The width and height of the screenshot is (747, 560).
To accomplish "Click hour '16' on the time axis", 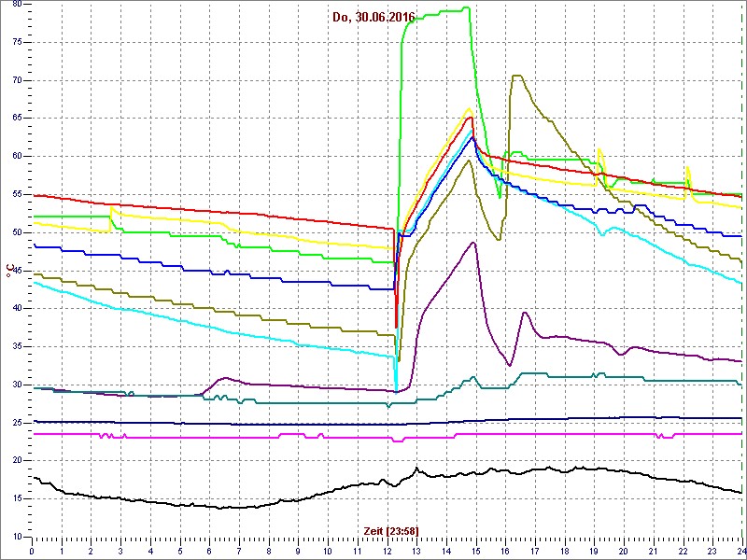I will coord(505,551).
